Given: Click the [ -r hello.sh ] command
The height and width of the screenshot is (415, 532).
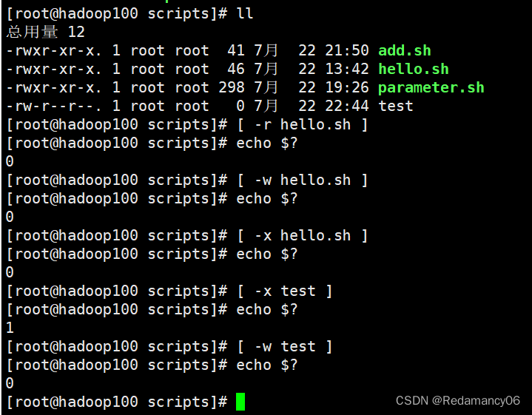Looking at the screenshot, I should pos(302,124).
